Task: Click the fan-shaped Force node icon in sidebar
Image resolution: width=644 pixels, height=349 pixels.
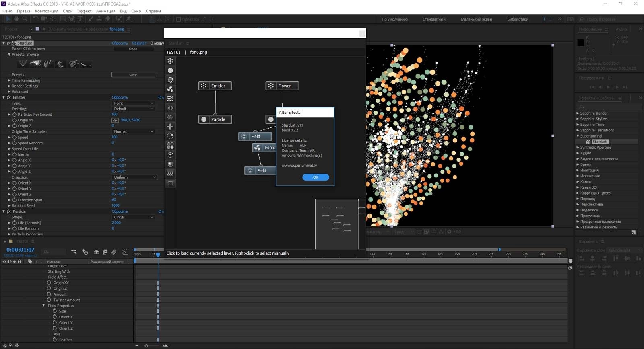Action: [x=170, y=89]
